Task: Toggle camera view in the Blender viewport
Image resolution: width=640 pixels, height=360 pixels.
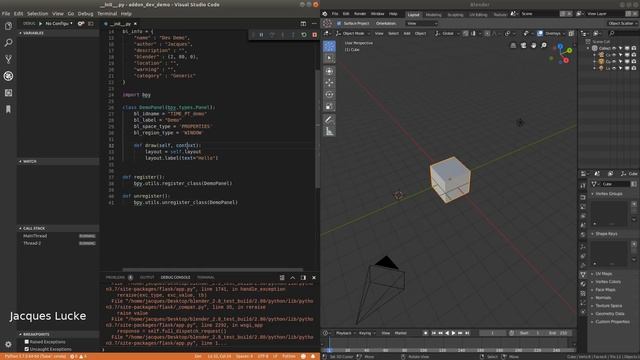Action: coord(523,45)
